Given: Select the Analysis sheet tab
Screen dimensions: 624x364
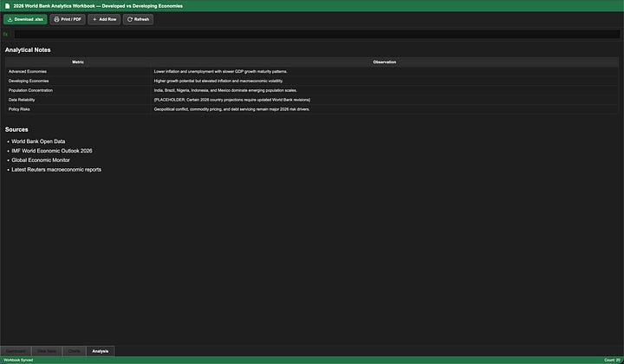Looking at the screenshot, I should pyautogui.click(x=101, y=351).
